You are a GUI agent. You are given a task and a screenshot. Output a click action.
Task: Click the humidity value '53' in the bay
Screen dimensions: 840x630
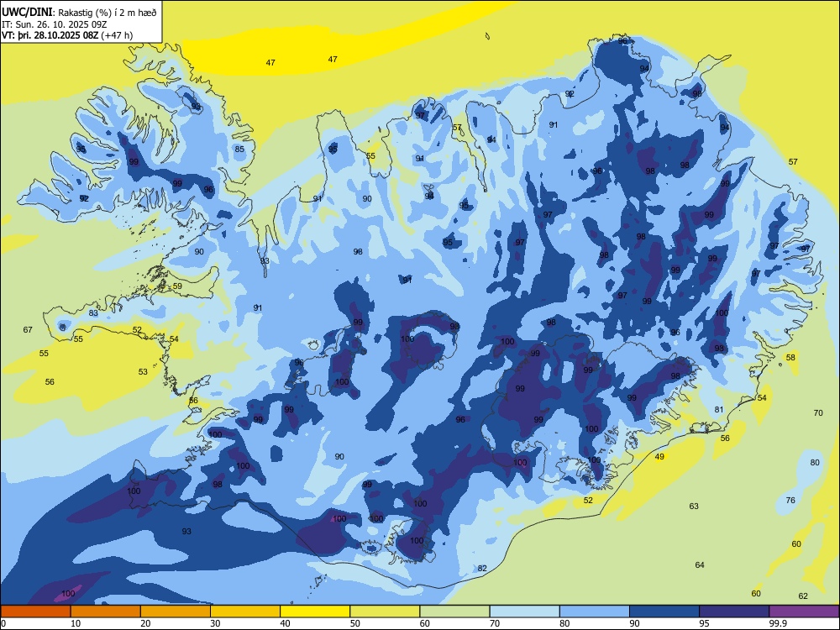coord(143,372)
